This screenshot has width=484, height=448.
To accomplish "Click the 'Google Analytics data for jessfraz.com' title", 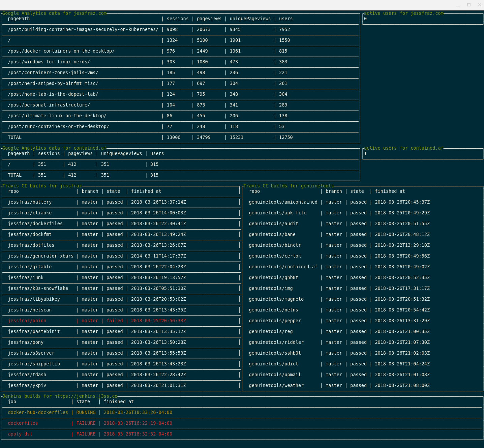I will pyautogui.click(x=54, y=13).
